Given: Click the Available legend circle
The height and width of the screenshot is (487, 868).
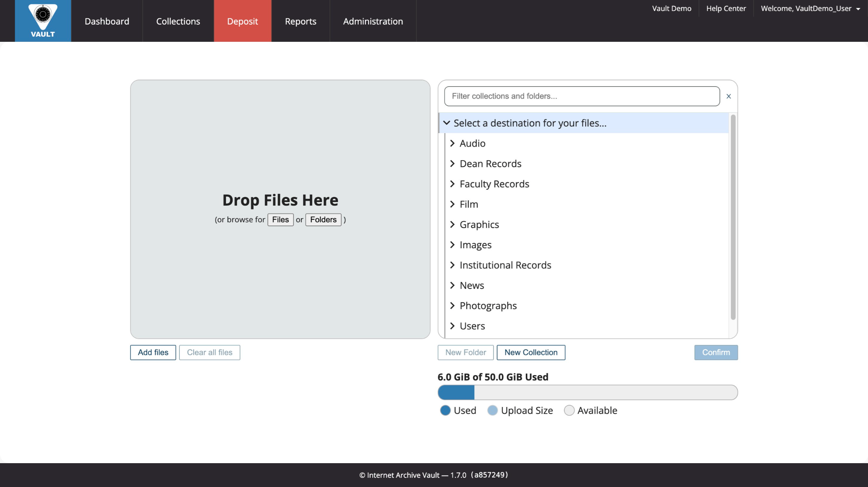Looking at the screenshot, I should point(569,410).
